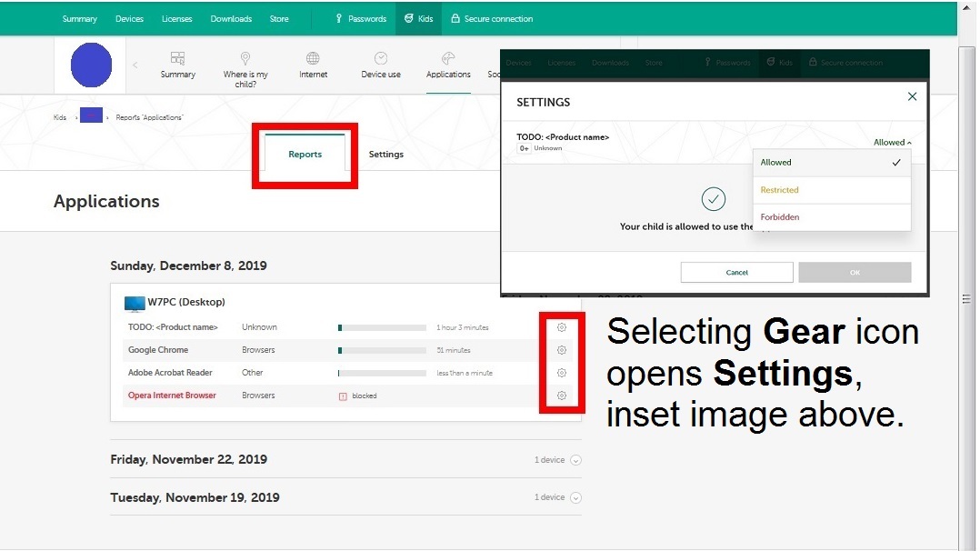Click the blocked icon on Opera row
Screen dimensions: 980x551
point(343,396)
